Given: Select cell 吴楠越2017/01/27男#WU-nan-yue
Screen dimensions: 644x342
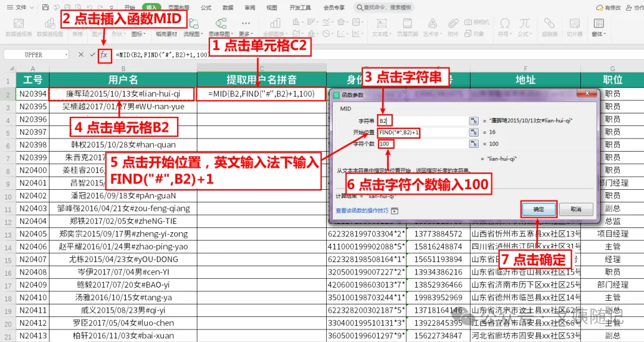Looking at the screenshot, I should point(123,106).
